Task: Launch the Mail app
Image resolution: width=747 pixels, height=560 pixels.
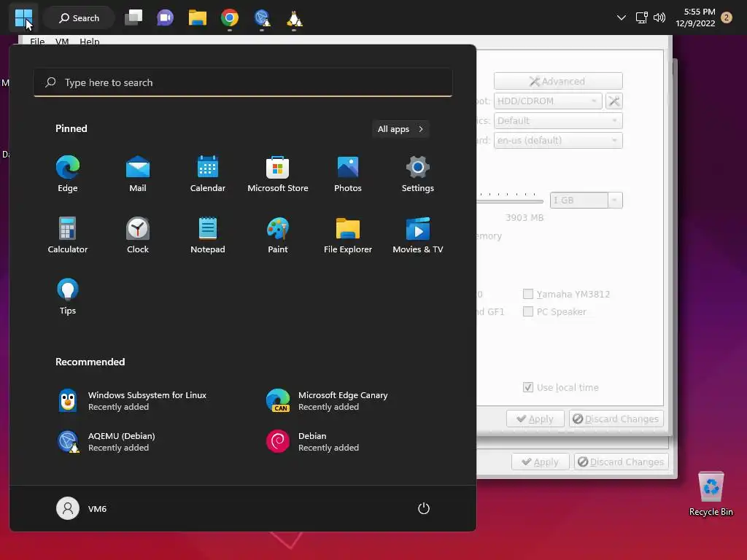Action: click(138, 174)
